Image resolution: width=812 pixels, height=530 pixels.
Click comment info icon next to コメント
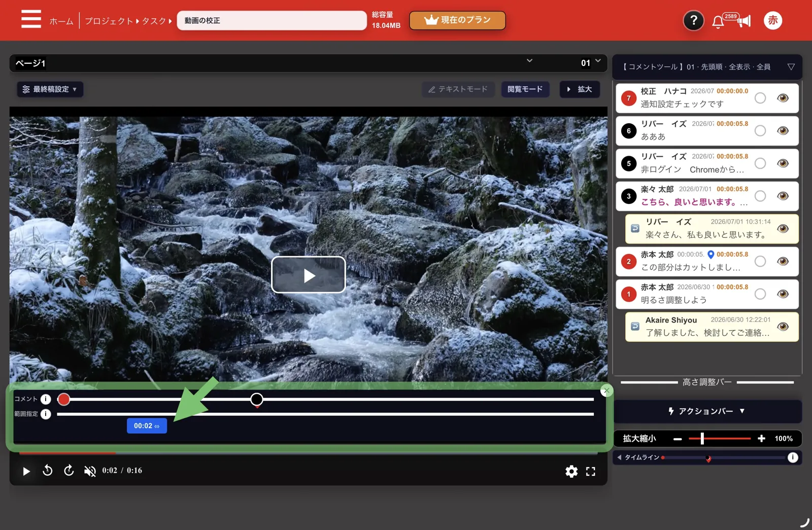pos(46,399)
